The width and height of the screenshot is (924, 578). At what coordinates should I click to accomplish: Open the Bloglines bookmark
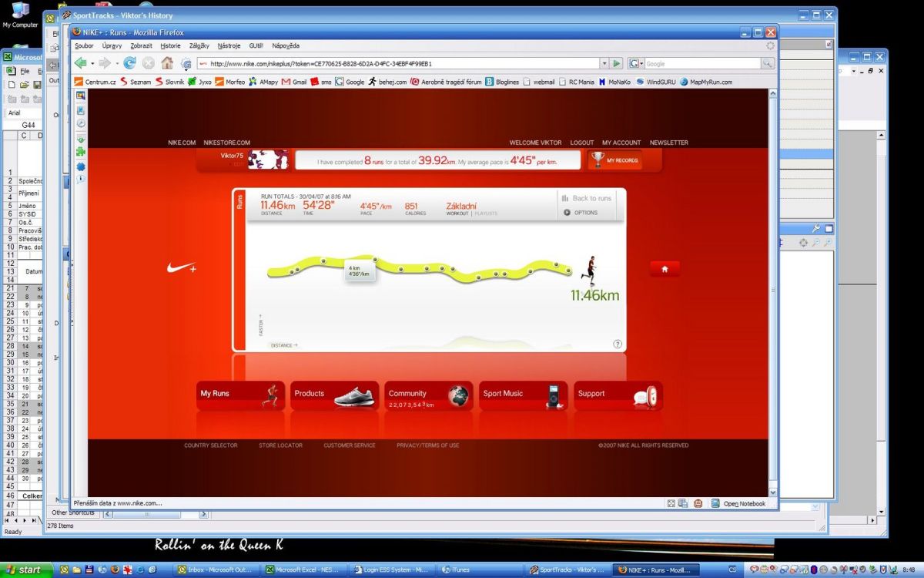[502, 82]
